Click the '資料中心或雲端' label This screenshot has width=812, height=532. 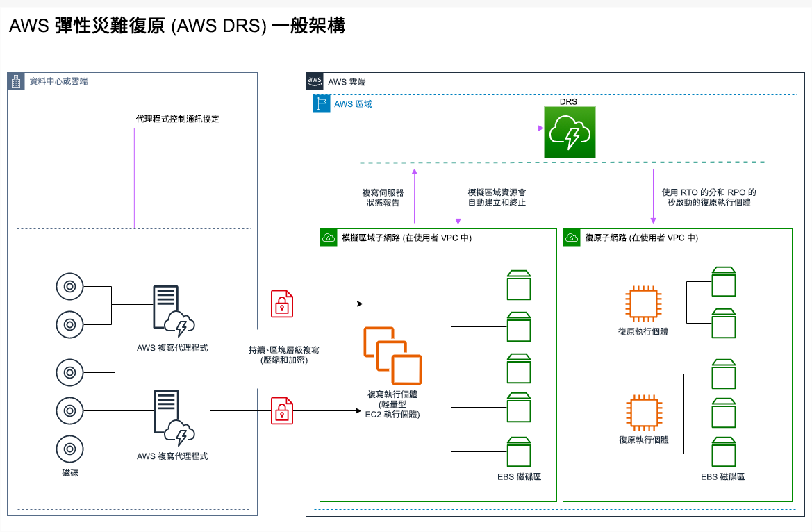coord(58,81)
